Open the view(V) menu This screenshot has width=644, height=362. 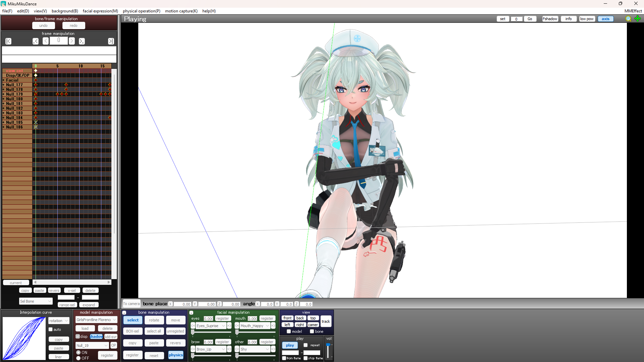point(40,11)
